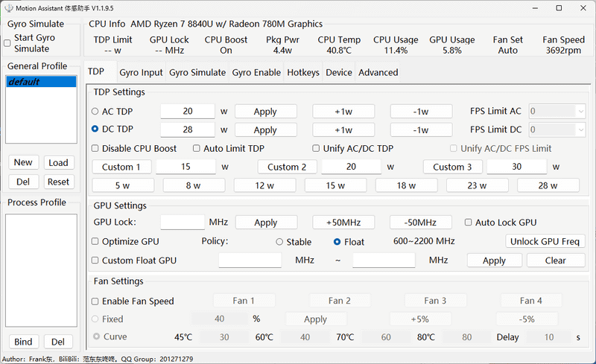The image size is (596, 364).
Task: Click the Custom 2 preset button
Action: tap(287, 167)
